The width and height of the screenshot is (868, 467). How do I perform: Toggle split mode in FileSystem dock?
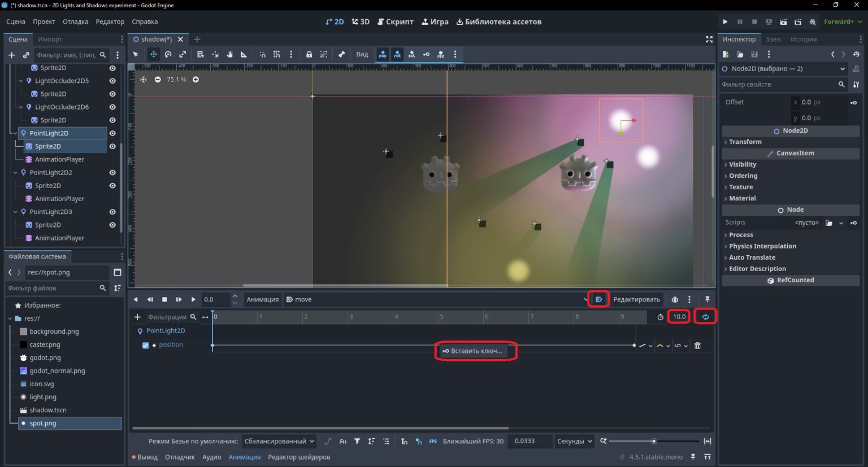[118, 272]
